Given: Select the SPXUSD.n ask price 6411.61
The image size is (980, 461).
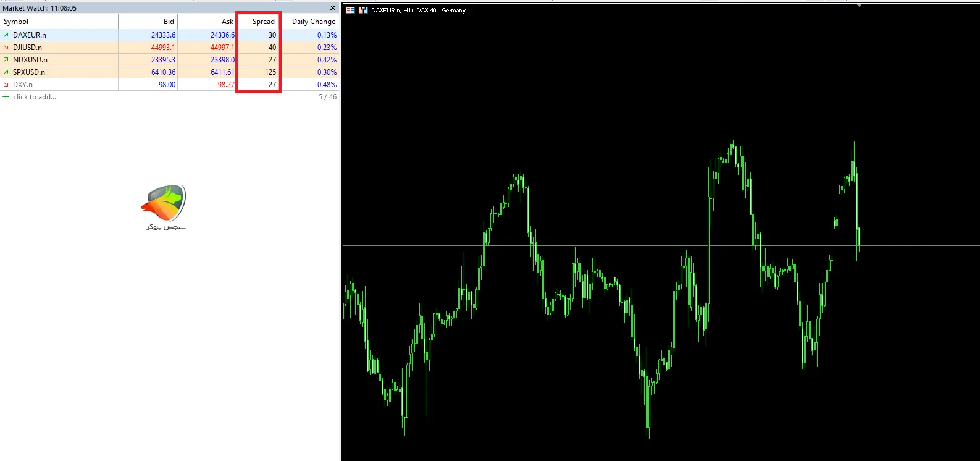Looking at the screenshot, I should (222, 72).
